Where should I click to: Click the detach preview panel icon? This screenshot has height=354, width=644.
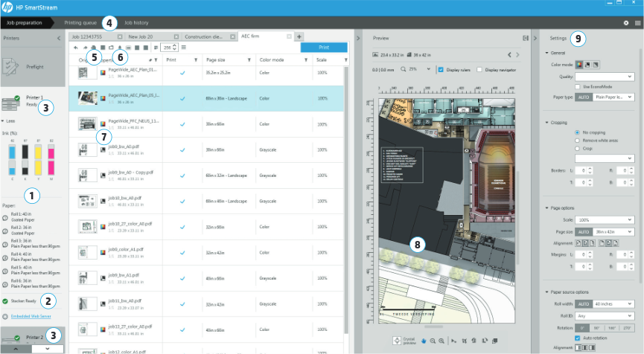525,37
